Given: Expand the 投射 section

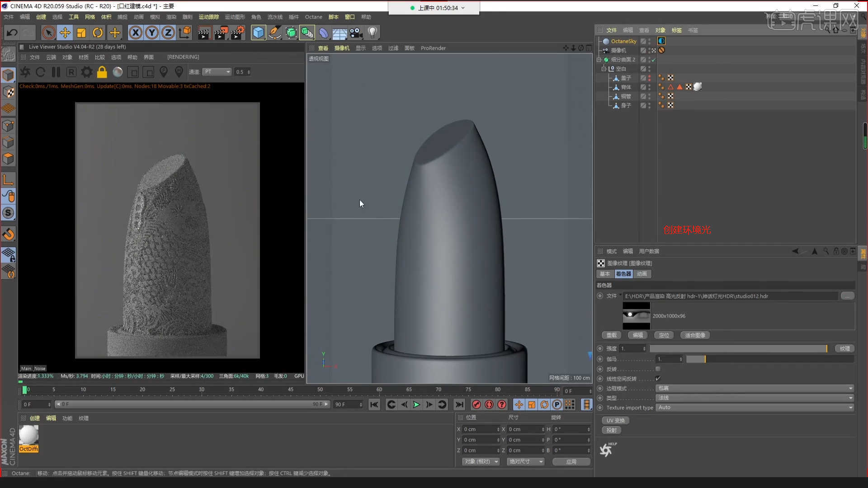Looking at the screenshot, I should (612, 430).
